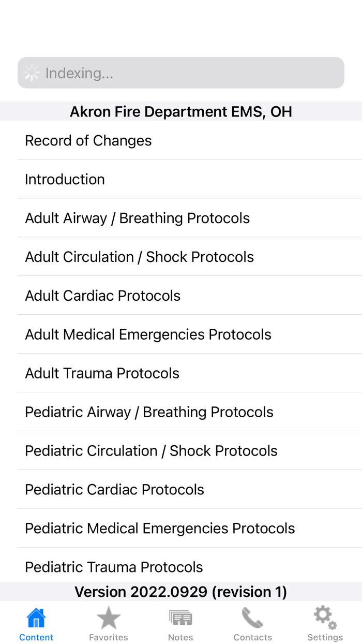
Task: Switch to the Favorites tab
Action: [108, 623]
